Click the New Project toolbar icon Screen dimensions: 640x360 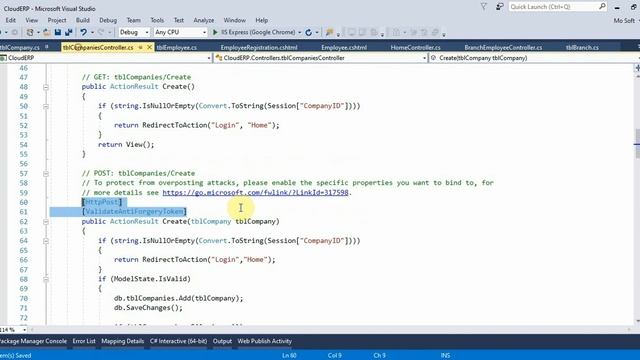click(x=29, y=32)
